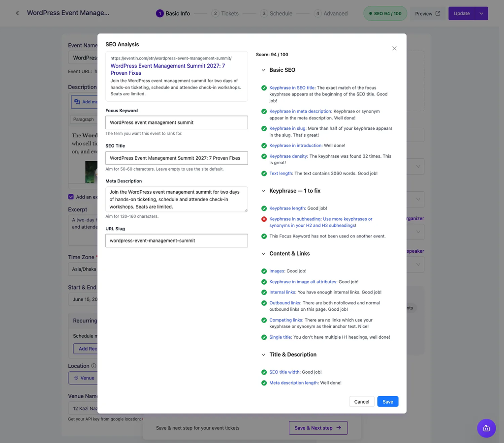This screenshot has width=504, height=443.
Task: Click the SEO 94 / 100 score badge
Action: coord(385,13)
